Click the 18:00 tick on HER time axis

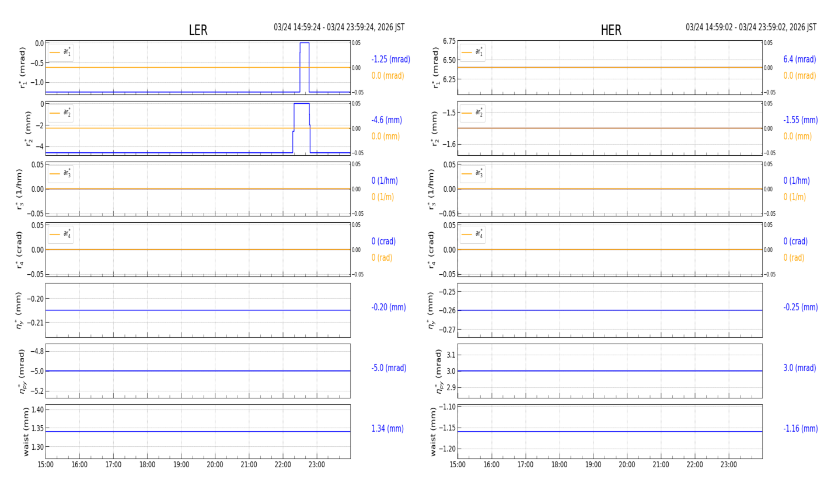coord(559,465)
